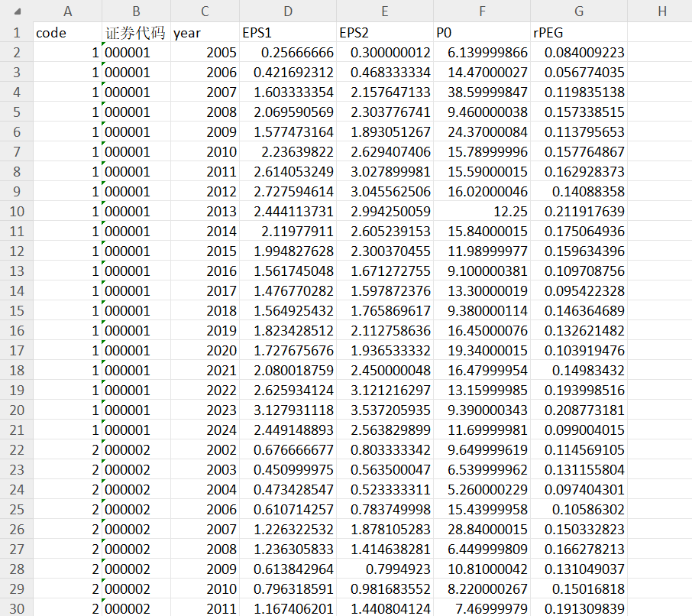Select row 30 header
This screenshot has height=616, width=692.
[16, 608]
